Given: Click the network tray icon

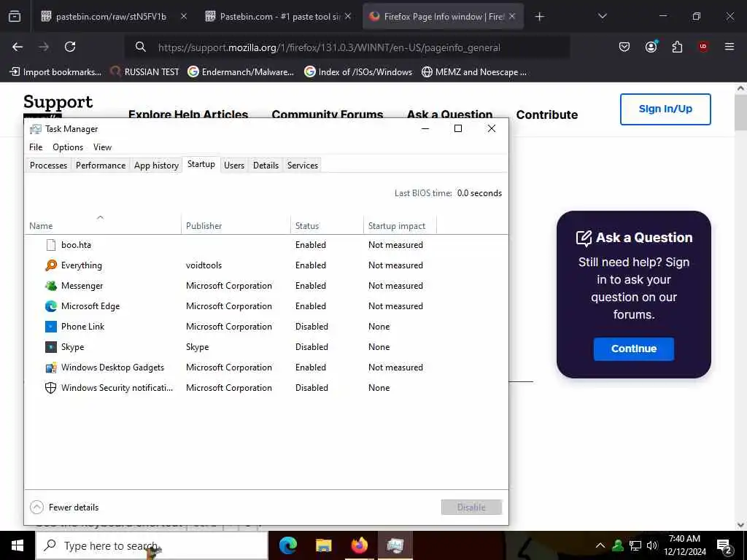Looking at the screenshot, I should [x=635, y=545].
